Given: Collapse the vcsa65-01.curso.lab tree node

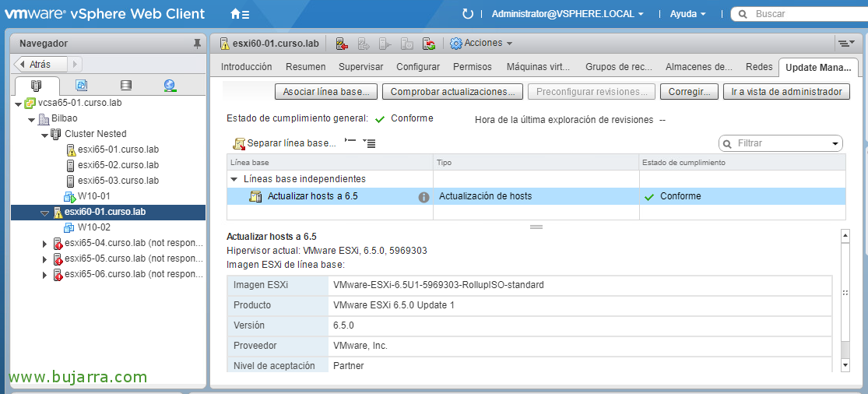Looking at the screenshot, I should click(x=18, y=104).
